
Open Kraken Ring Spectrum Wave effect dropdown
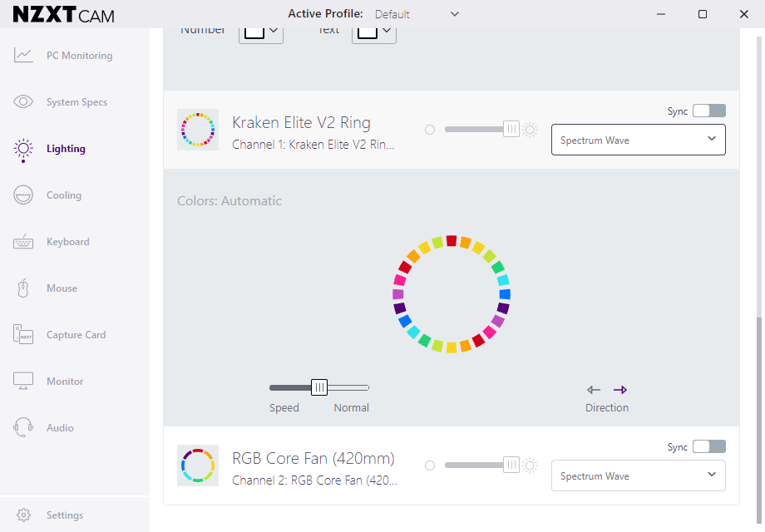click(638, 140)
